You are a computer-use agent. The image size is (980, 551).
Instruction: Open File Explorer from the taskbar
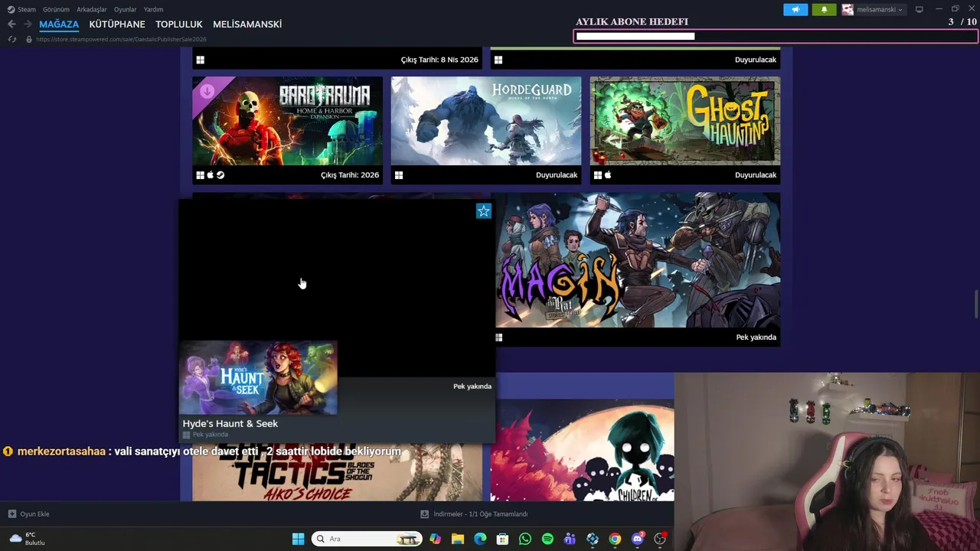pyautogui.click(x=458, y=539)
